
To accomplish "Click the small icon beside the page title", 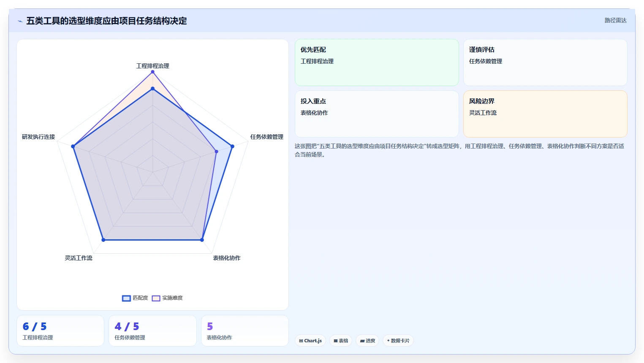I will click(x=20, y=21).
